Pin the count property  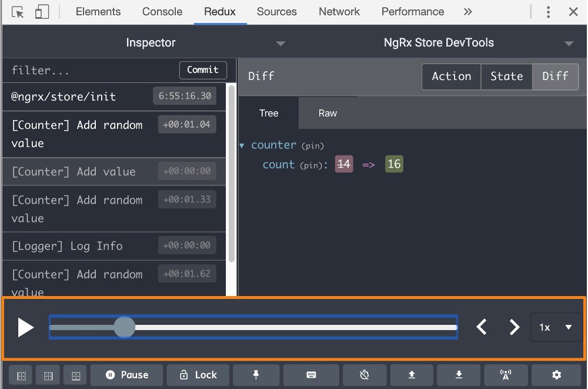coord(311,165)
